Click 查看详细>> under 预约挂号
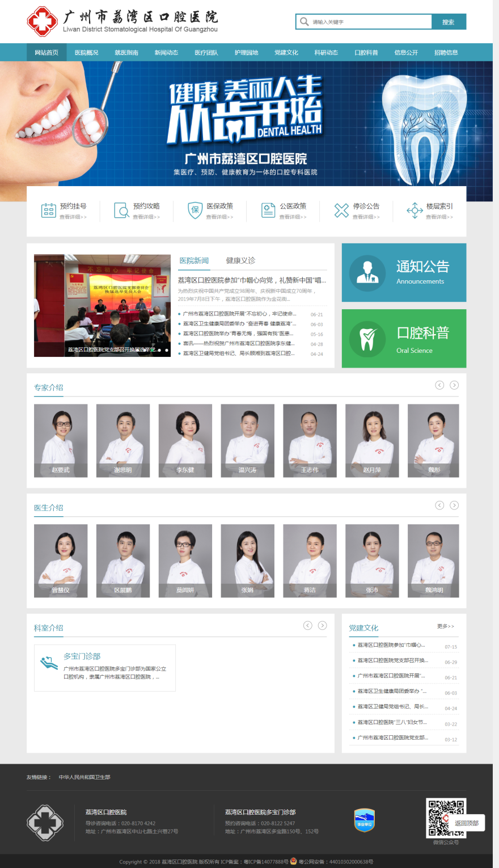This screenshot has width=499, height=868. pos(73,217)
